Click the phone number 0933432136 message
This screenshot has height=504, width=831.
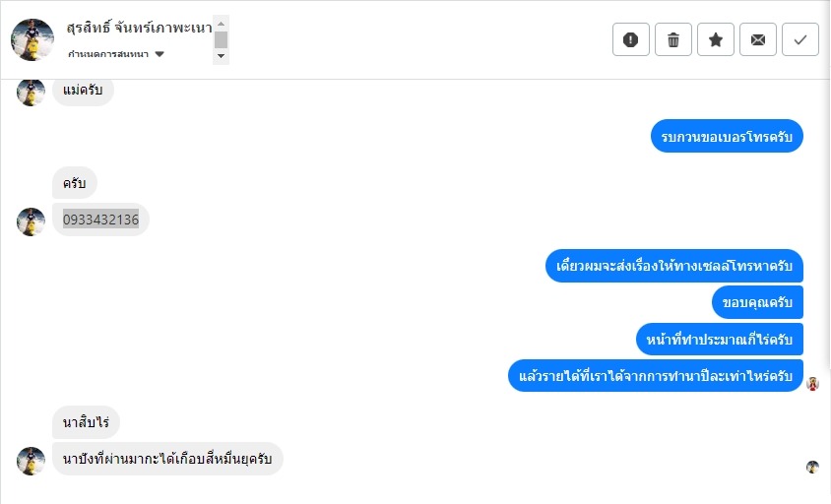100,220
